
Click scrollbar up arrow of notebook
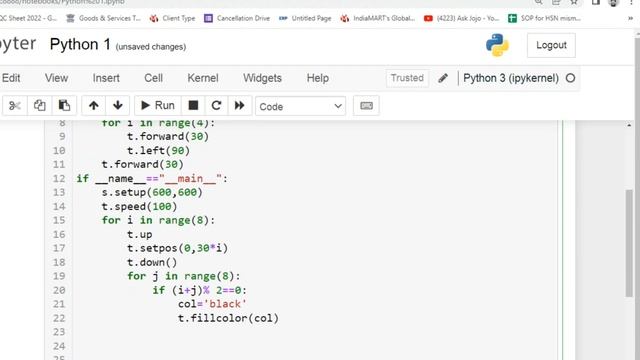coord(629,125)
